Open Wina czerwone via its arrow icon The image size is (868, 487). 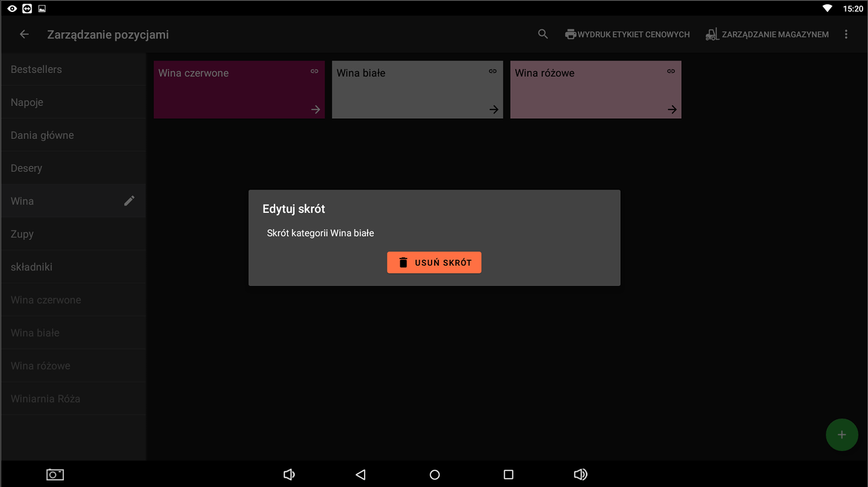click(x=316, y=109)
